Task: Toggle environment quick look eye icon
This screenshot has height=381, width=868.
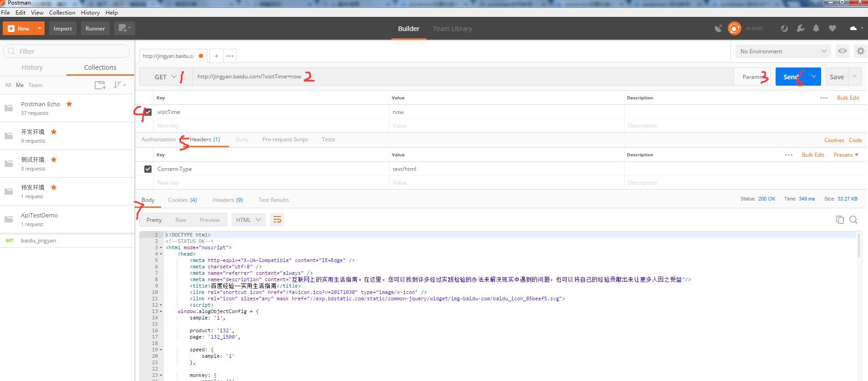Action: coord(843,51)
